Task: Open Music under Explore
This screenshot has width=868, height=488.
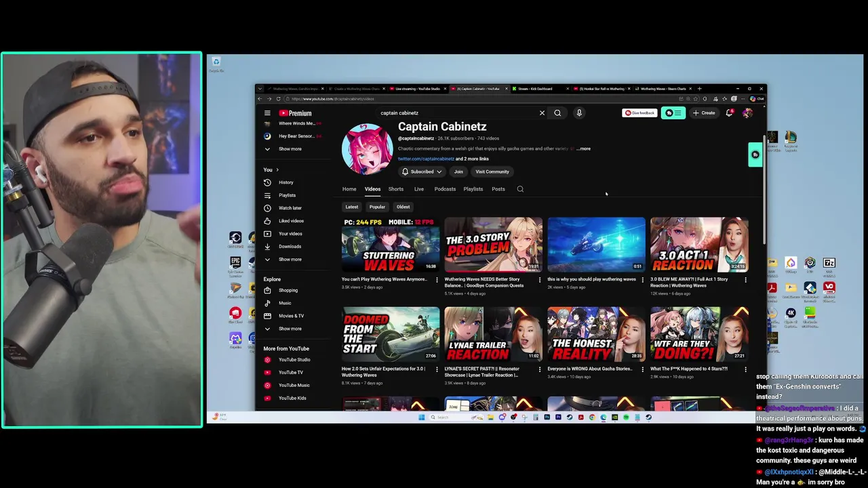Action: pos(285,303)
